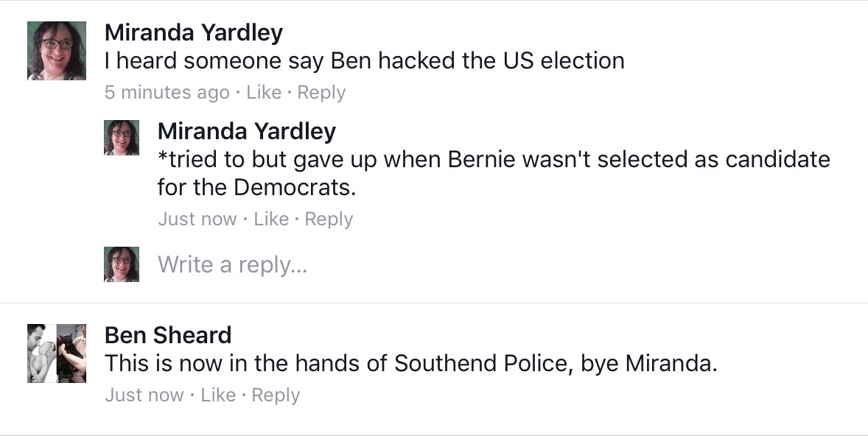Viewport: 868px width, 436px height.
Task: Reply to the comment about Bernie and Democrats
Action: 329,219
